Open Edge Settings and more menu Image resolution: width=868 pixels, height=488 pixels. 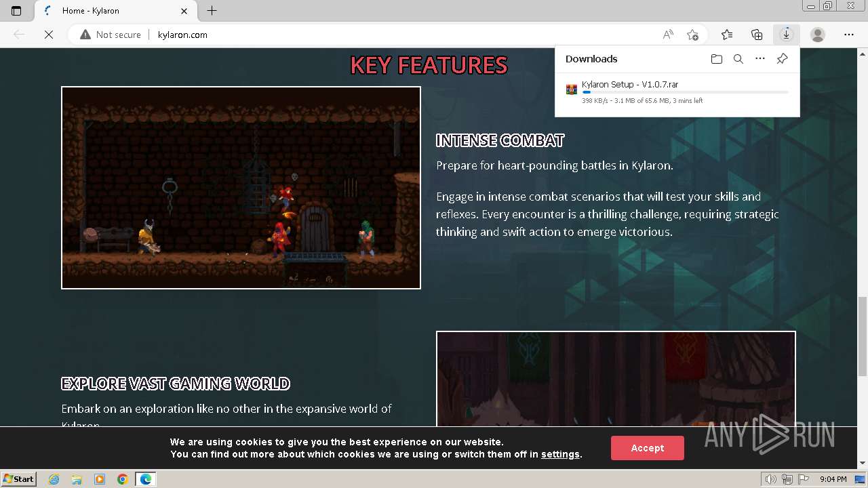click(x=849, y=35)
